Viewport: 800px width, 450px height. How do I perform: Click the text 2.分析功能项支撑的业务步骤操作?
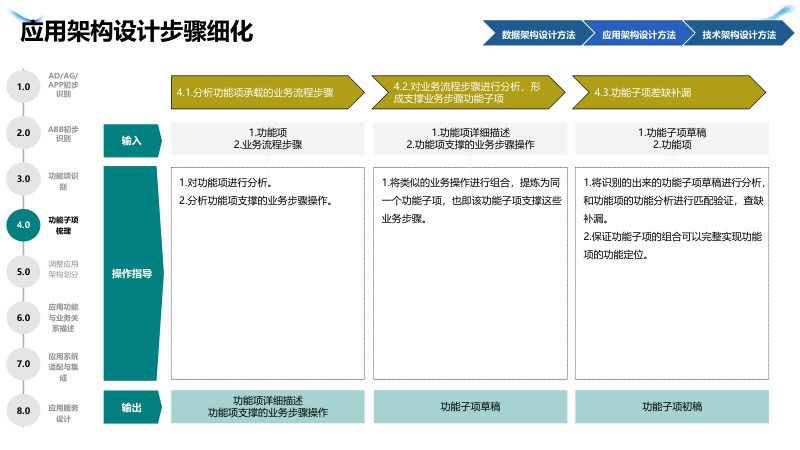pos(256,201)
